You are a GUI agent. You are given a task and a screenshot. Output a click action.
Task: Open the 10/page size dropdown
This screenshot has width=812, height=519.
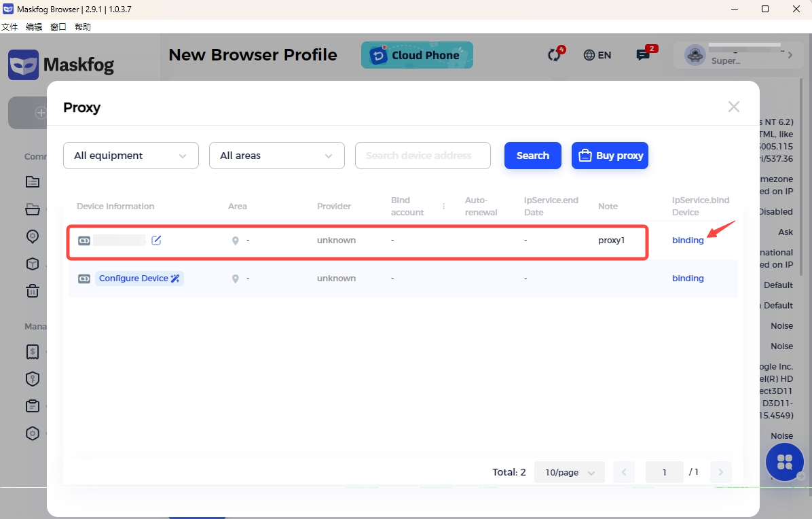[570, 472]
